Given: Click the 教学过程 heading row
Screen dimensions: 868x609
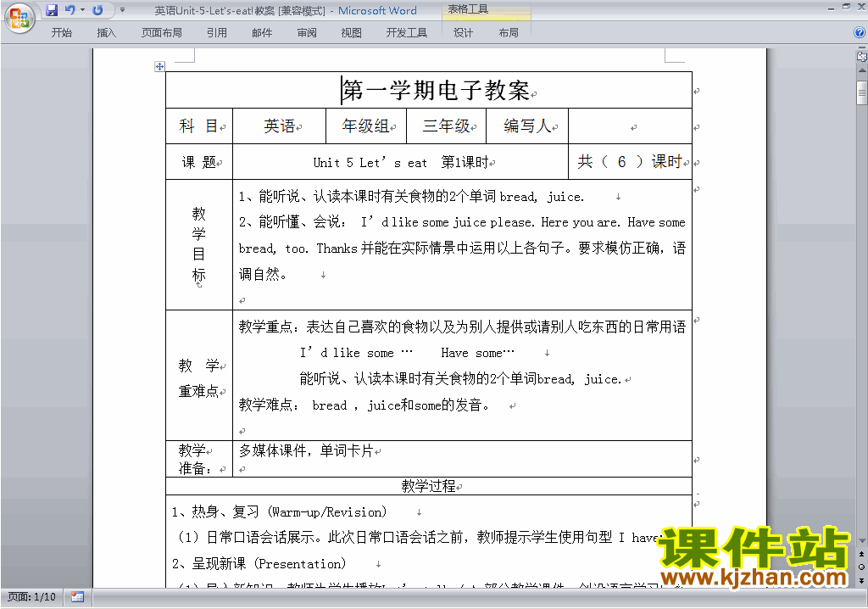Looking at the screenshot, I should (429, 486).
